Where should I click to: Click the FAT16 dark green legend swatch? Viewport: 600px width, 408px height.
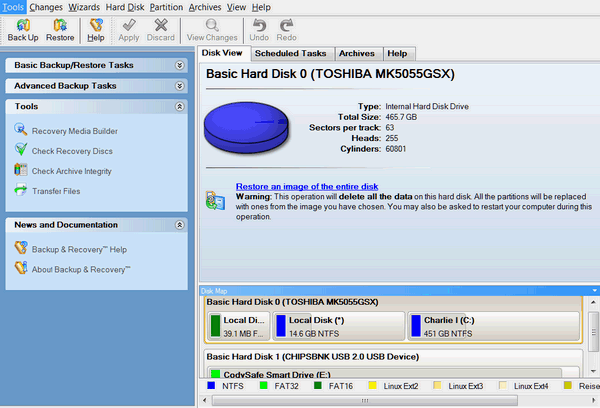tap(318, 385)
